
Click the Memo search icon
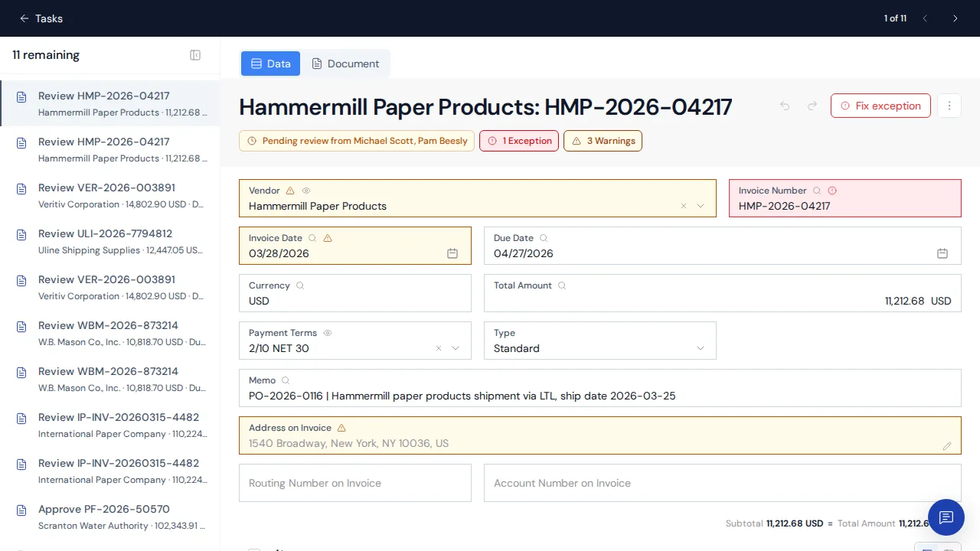click(286, 380)
